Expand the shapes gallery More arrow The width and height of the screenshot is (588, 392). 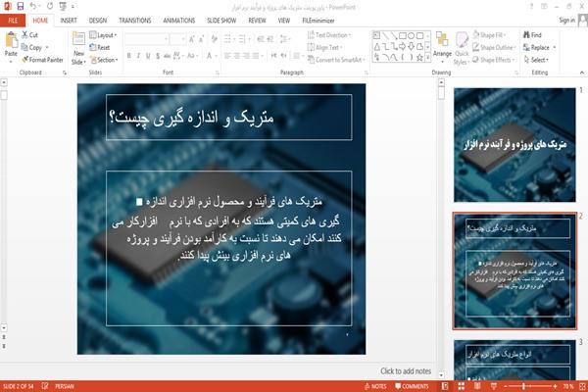point(428,58)
